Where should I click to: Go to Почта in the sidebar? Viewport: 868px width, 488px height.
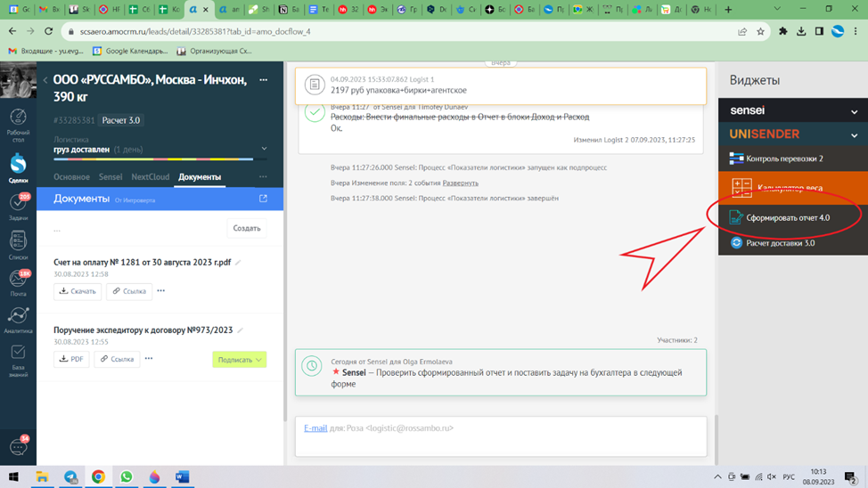(18, 283)
